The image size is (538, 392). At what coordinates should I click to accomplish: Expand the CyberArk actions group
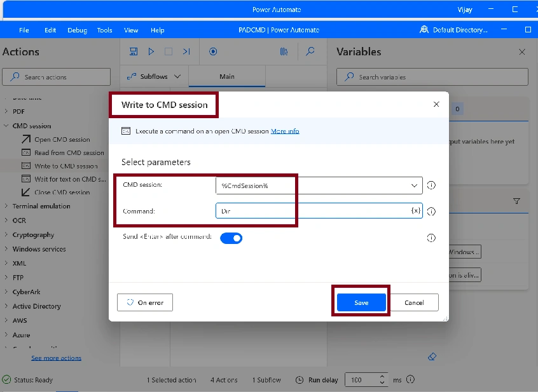(6, 292)
